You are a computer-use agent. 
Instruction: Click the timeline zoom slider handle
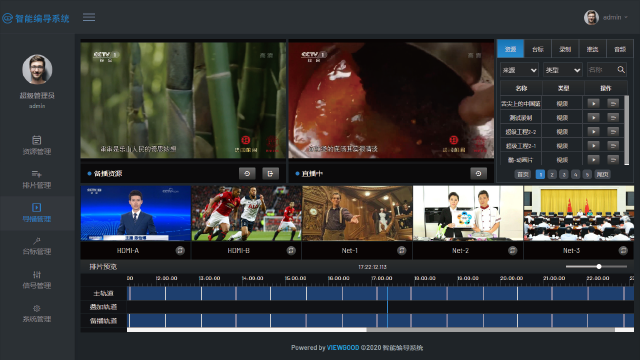(x=599, y=267)
